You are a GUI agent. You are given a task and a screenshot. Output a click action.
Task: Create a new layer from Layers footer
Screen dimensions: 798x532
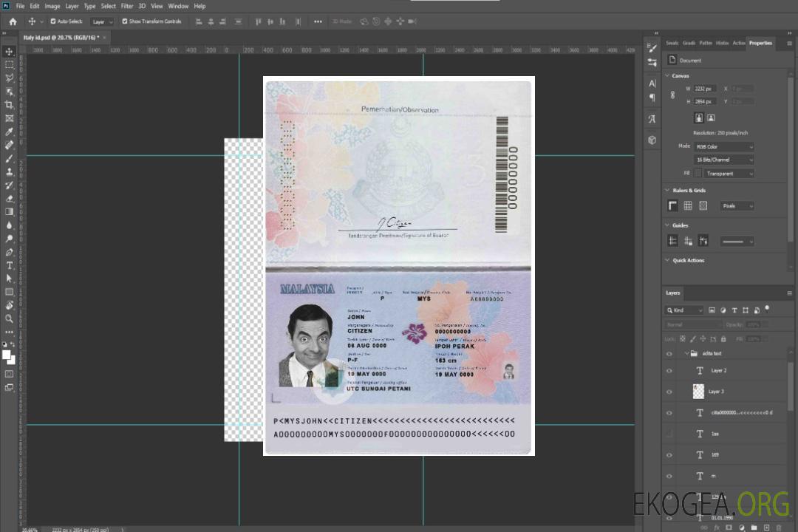766,528
